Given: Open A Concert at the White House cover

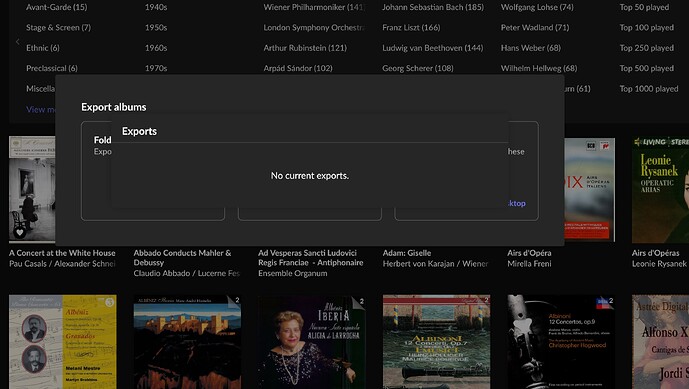Looking at the screenshot, I should [32, 189].
